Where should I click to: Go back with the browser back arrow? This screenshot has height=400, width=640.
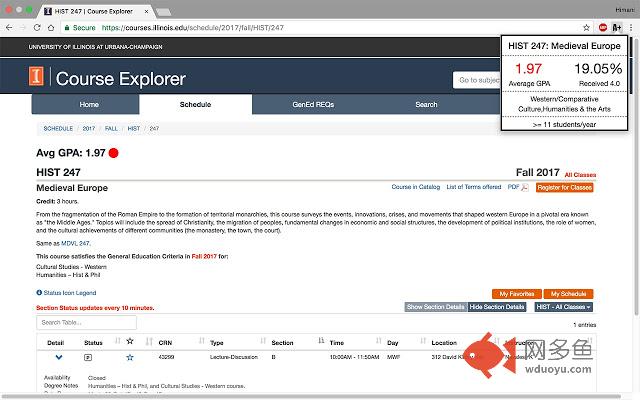(x=9, y=28)
